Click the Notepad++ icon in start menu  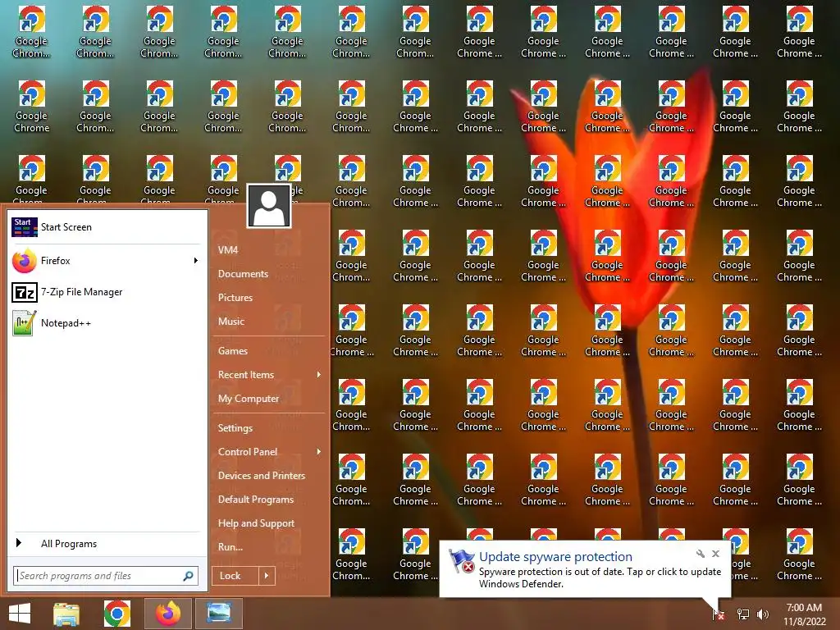click(25, 323)
